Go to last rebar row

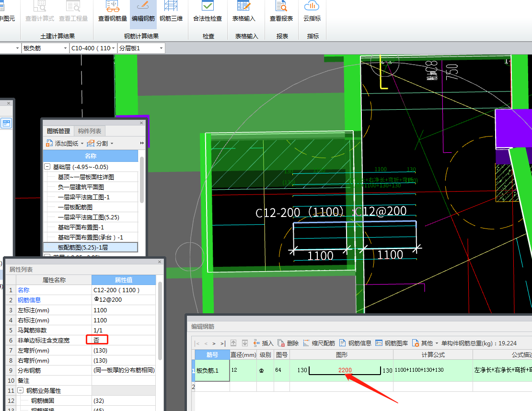click(x=222, y=343)
